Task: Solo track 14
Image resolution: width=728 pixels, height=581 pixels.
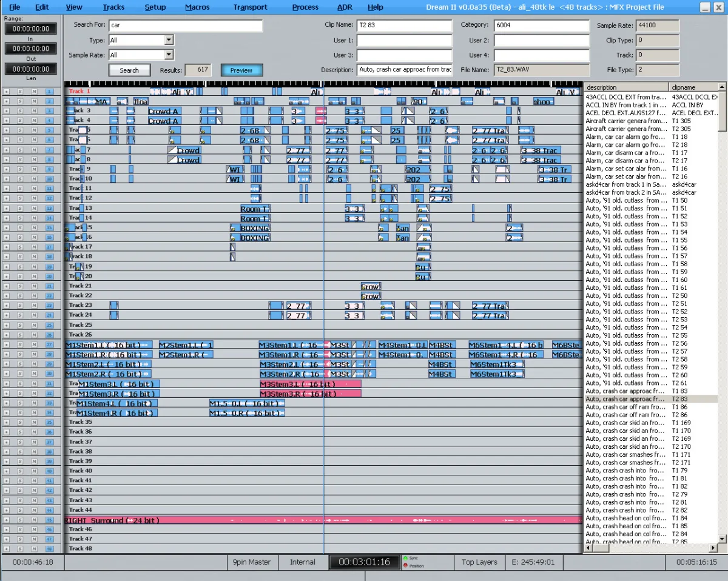Action: click(x=21, y=218)
